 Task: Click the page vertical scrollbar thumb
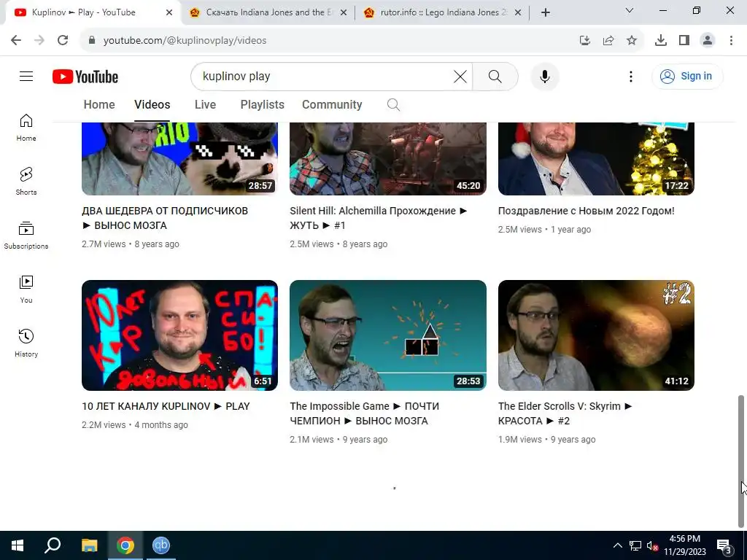point(741,461)
